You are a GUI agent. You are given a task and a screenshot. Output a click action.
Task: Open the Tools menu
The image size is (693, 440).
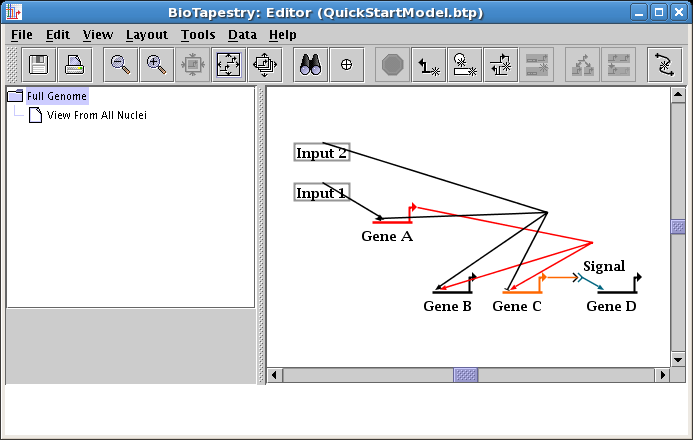coord(198,34)
